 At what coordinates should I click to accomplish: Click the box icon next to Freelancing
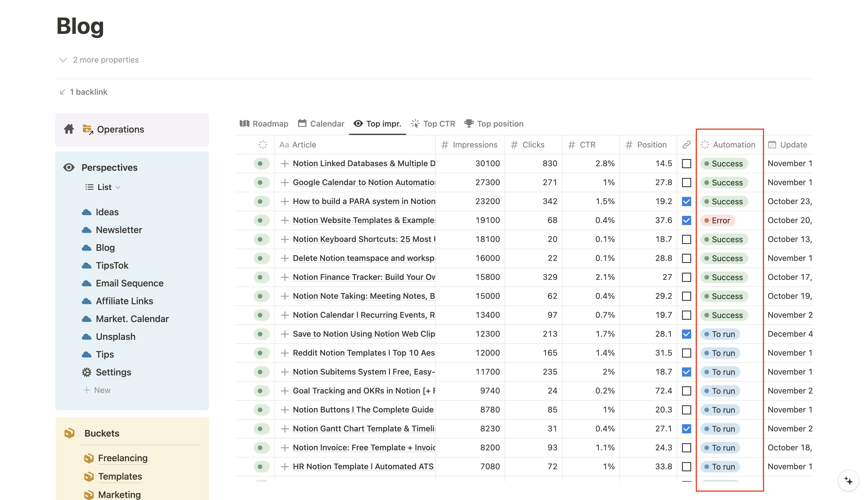(89, 458)
